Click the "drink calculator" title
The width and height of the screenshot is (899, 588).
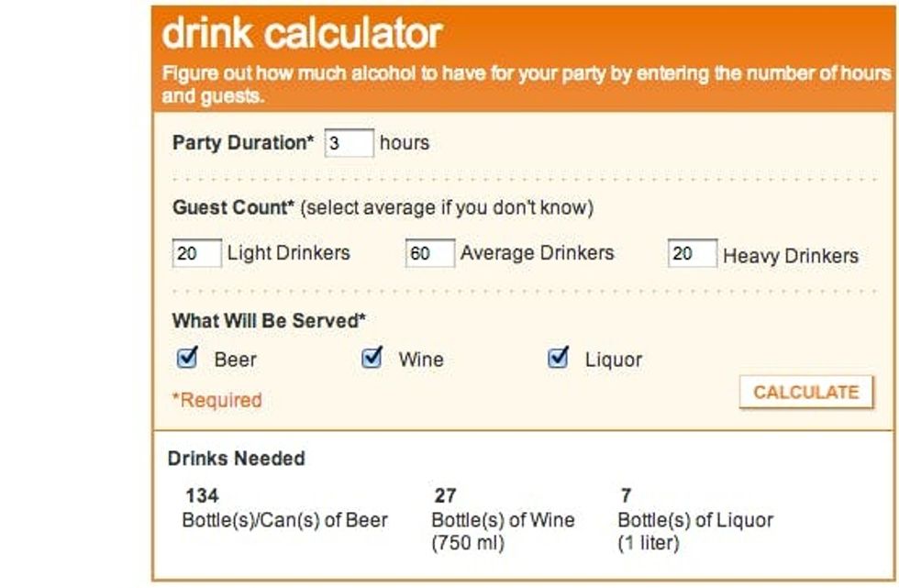coord(302,34)
